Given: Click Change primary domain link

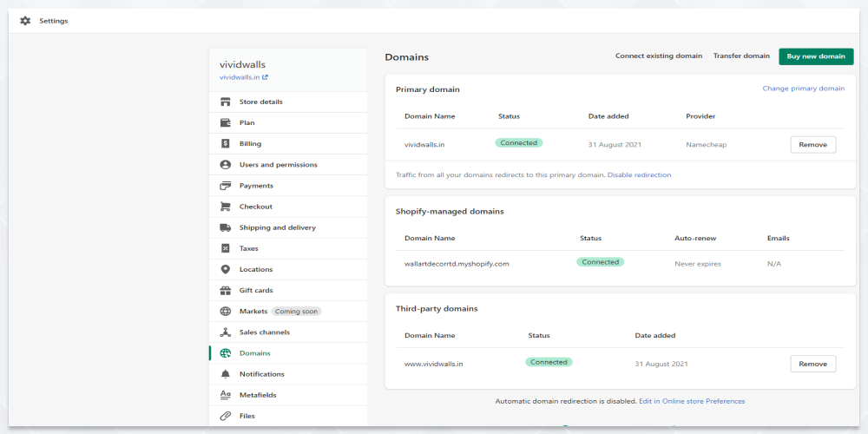Looking at the screenshot, I should pyautogui.click(x=803, y=89).
